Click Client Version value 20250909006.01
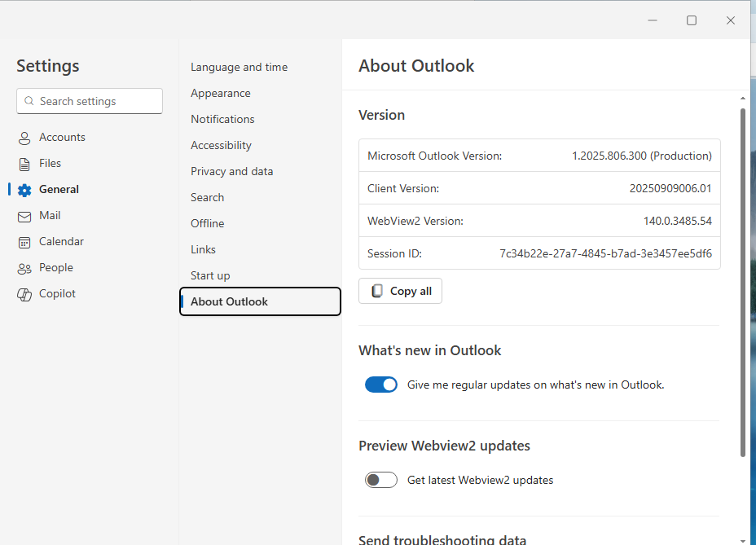Screen dimensions: 756x545 670,188
